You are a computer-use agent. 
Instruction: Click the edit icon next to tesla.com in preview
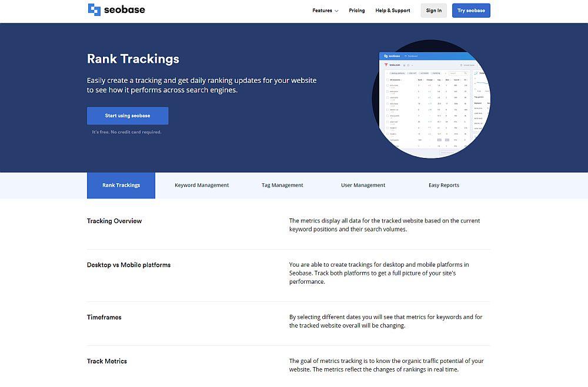click(403, 65)
